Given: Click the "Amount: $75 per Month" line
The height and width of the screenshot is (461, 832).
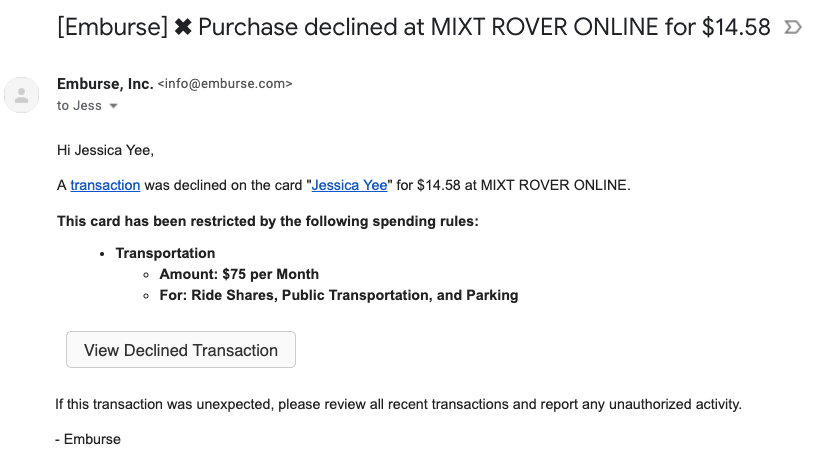Looking at the screenshot, I should (239, 274).
